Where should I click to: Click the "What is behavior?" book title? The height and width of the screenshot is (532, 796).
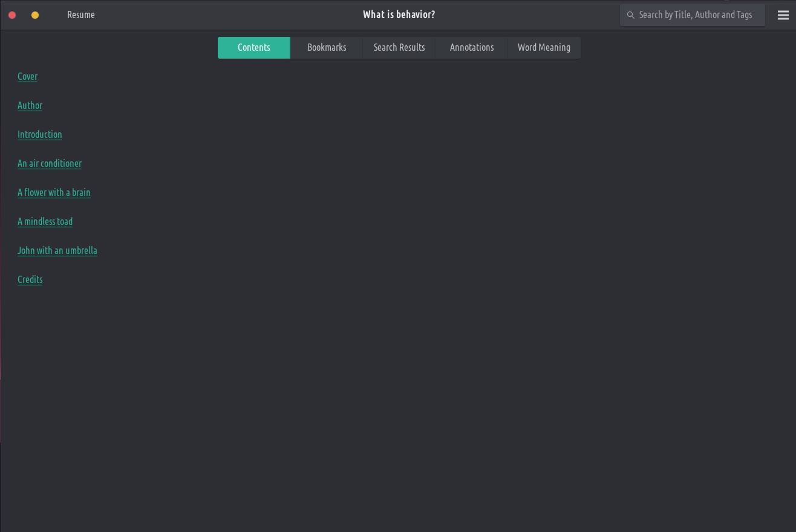click(399, 15)
